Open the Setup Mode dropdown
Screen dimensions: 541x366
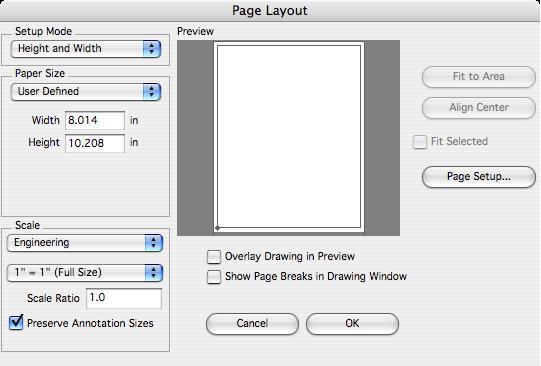tap(86, 49)
